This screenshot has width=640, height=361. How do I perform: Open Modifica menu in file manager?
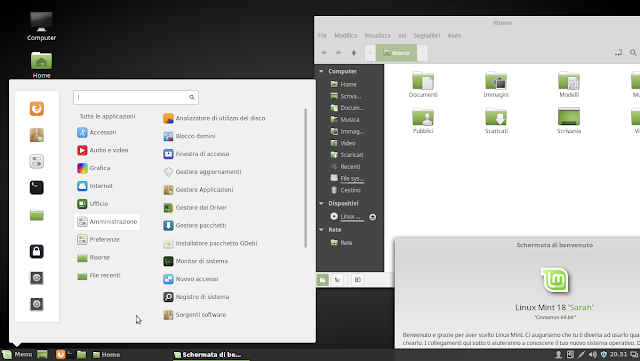346,36
